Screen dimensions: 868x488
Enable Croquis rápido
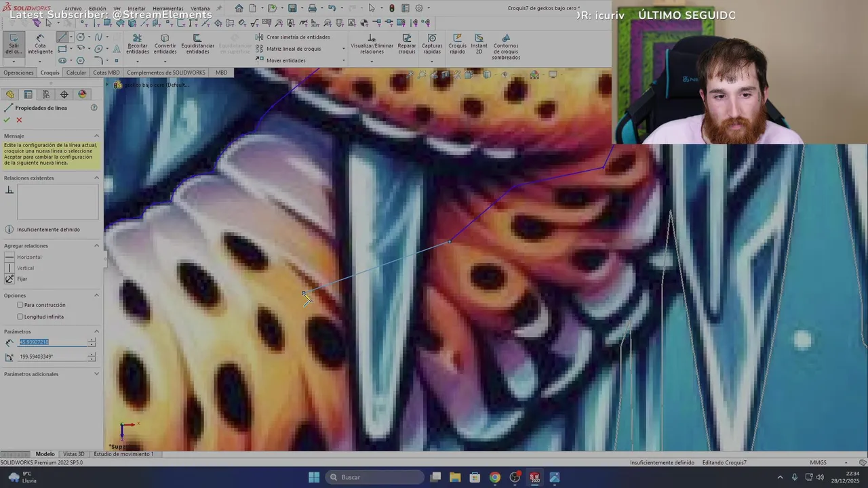(x=457, y=45)
